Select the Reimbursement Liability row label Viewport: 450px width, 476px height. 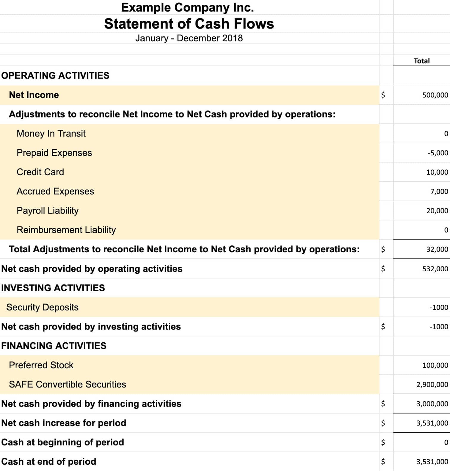click(66, 230)
